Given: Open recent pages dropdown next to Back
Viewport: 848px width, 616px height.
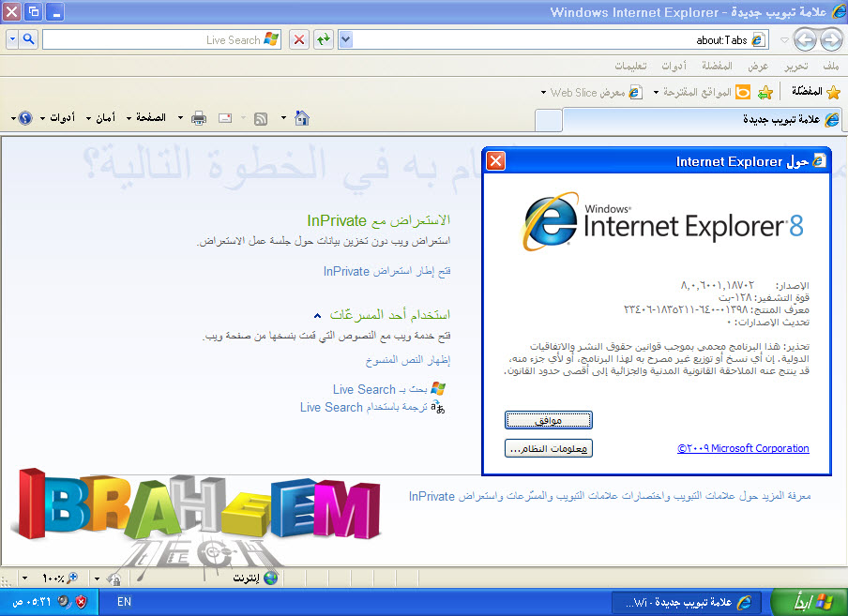Looking at the screenshot, I should pos(784,40).
